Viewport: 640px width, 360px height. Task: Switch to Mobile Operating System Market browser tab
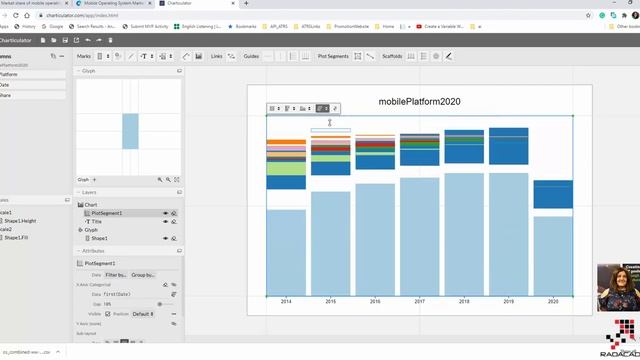114,3
